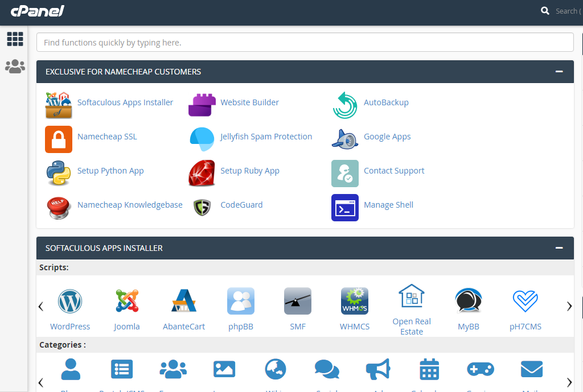
Task: Click the Softaculous Apps Installer section header
Action: (x=305, y=248)
